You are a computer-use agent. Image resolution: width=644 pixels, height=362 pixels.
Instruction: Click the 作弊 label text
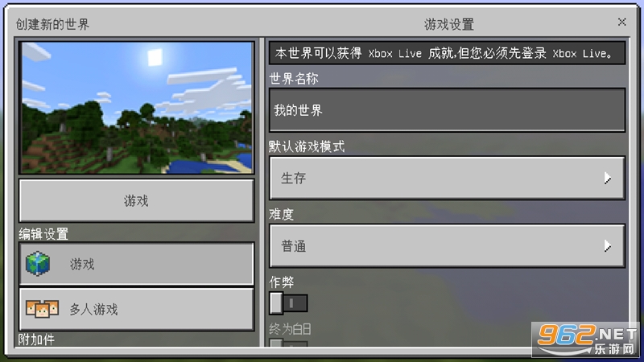click(281, 282)
